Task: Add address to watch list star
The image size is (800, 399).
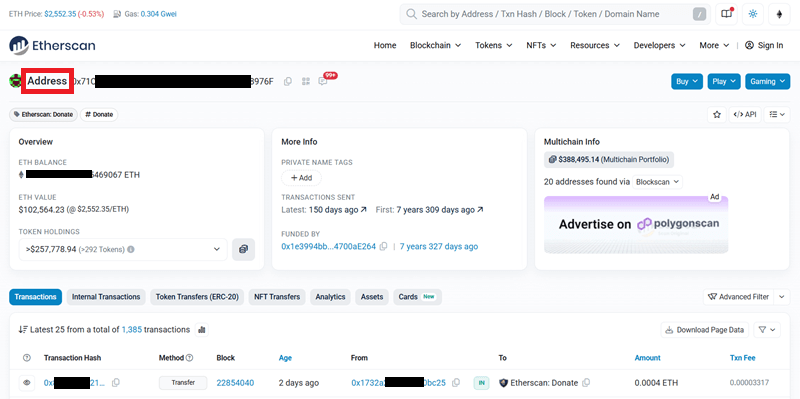Action: click(716, 114)
